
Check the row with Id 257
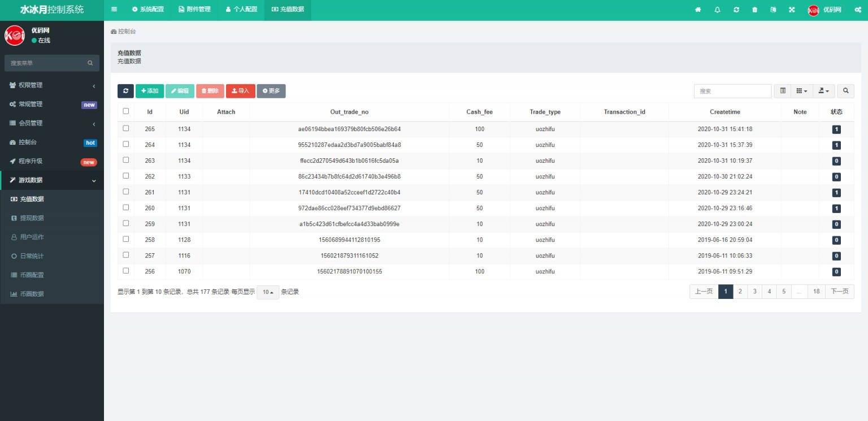(x=126, y=255)
